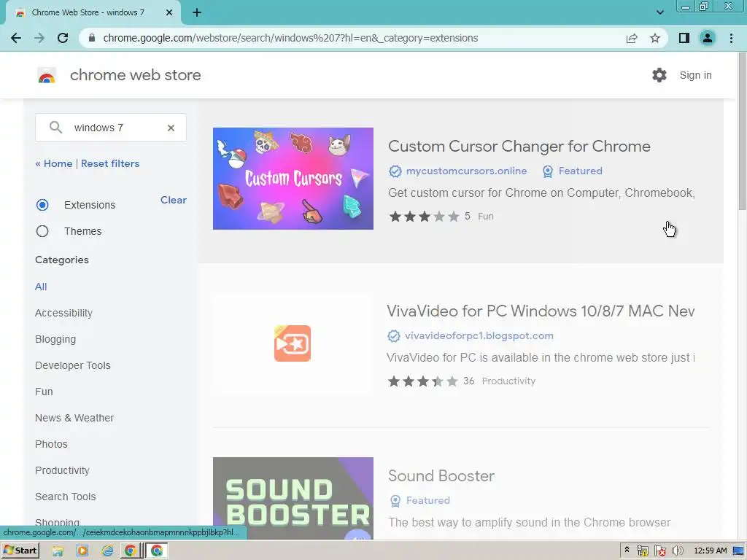747x560 pixels.
Task: Open the Chrome three-dot menu
Action: pyautogui.click(x=731, y=38)
